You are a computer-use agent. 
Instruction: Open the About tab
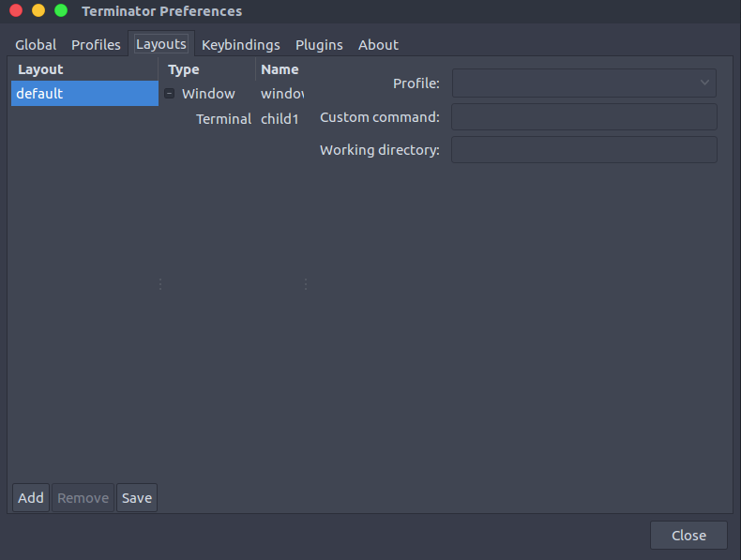[378, 45]
